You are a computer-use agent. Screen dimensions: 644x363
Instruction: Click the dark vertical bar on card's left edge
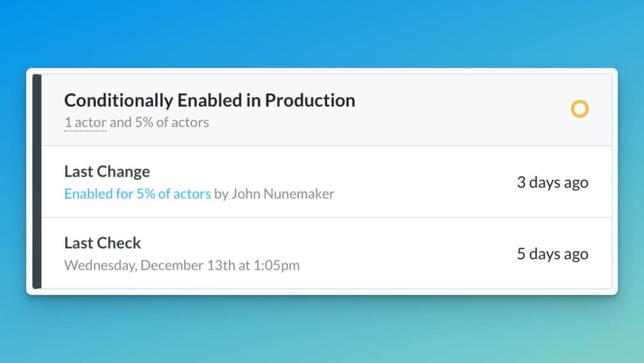(x=37, y=181)
